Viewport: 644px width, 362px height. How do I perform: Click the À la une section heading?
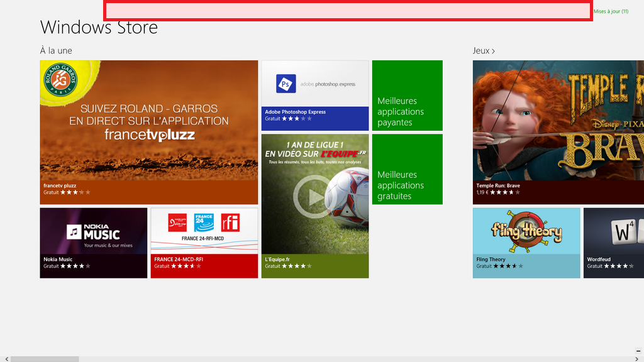coord(56,50)
